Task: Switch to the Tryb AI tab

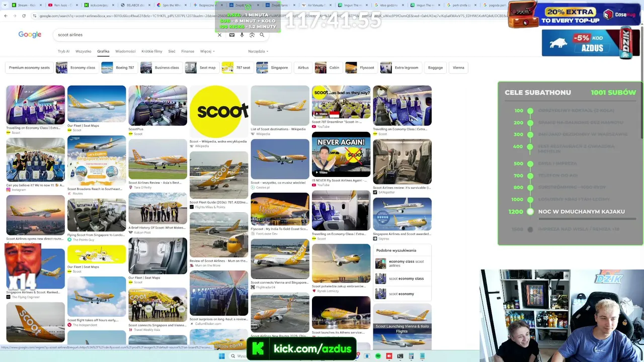Action: (x=63, y=51)
